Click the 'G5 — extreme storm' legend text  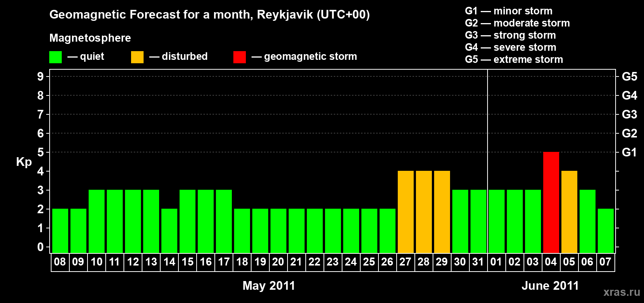coord(514,59)
